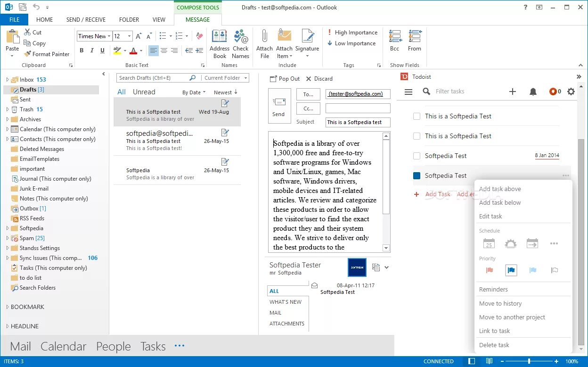Click the Bcc field icon
This screenshot has height=367, width=588.
pos(395,36)
